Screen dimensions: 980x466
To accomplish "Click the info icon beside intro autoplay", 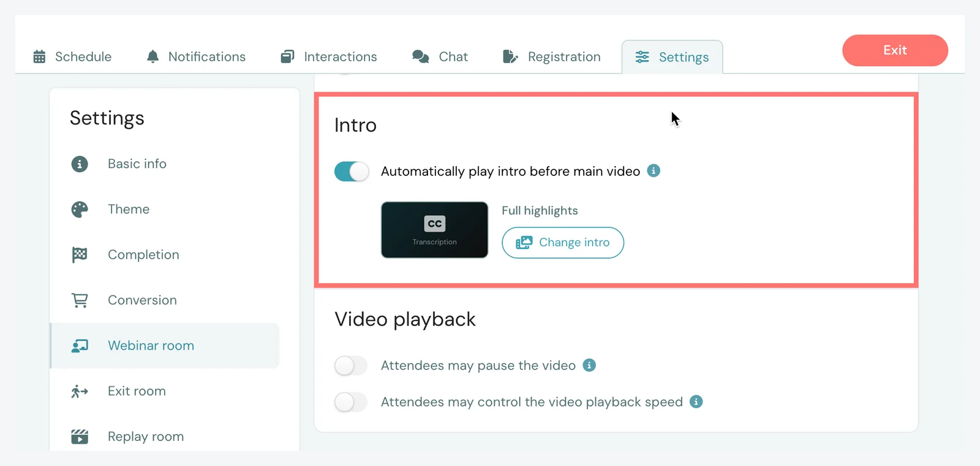I will pyautogui.click(x=654, y=170).
